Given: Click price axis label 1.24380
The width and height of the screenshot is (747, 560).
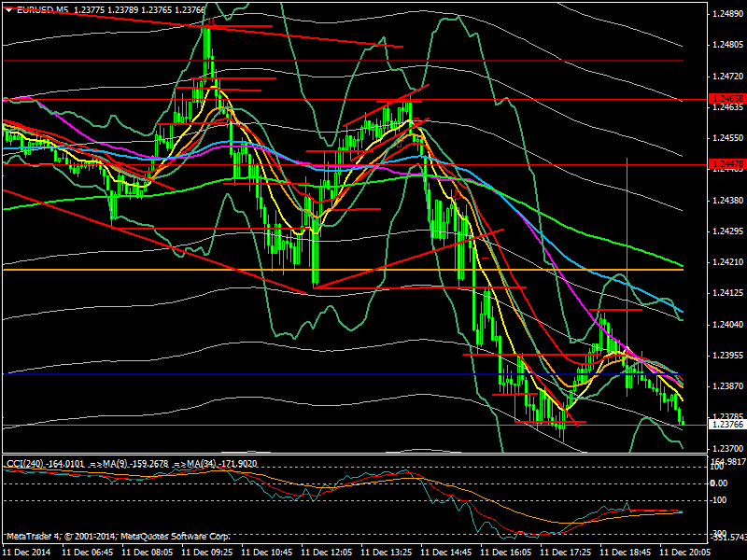Looking at the screenshot, I should [x=727, y=201].
